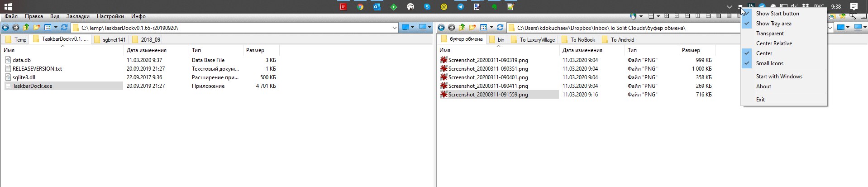Open right pane blue drive dropdown
The width and height of the screenshot is (868, 187).
point(848,28)
